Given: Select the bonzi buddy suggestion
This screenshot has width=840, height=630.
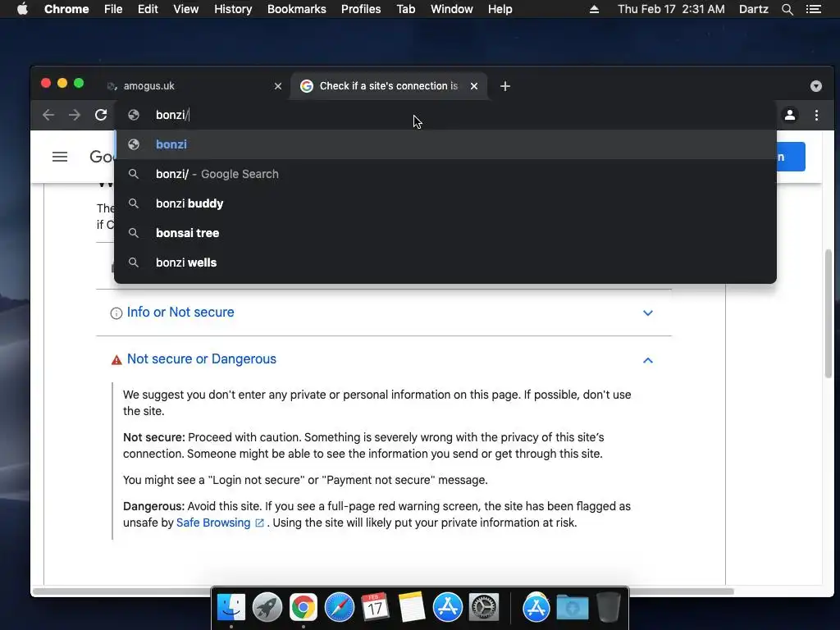Looking at the screenshot, I should (x=445, y=203).
